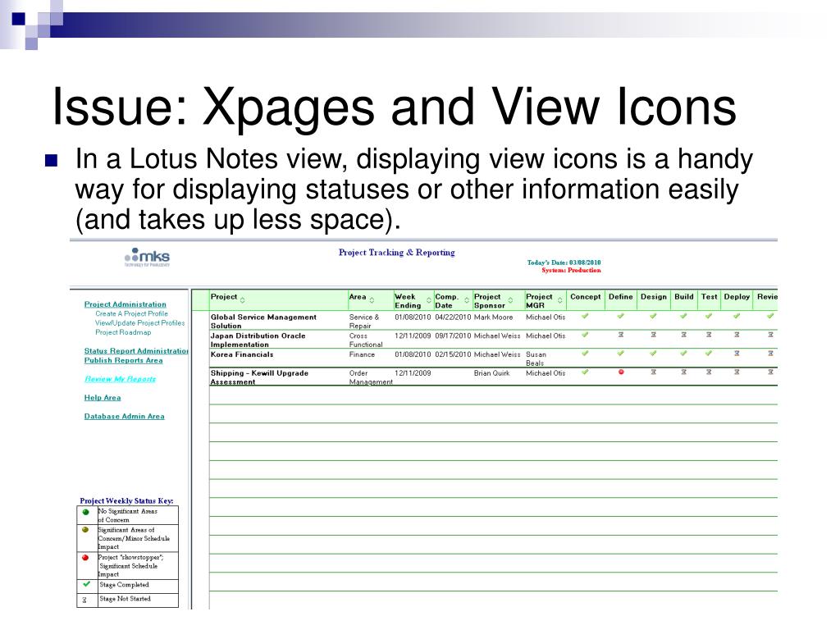Screen dimensions: 840x630
Task: Click Concept checkmark for Shipping Kewill Upgrade
Action: tap(585, 372)
